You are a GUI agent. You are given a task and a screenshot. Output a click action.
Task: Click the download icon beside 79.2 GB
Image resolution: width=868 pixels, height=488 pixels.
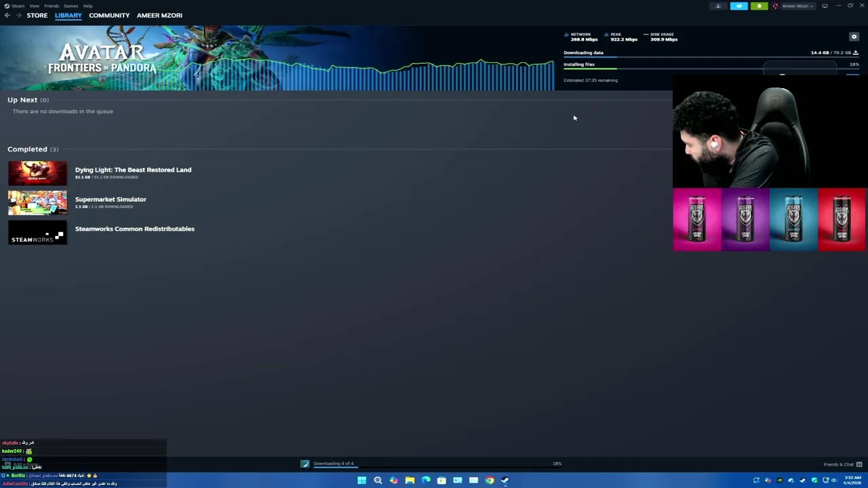856,52
